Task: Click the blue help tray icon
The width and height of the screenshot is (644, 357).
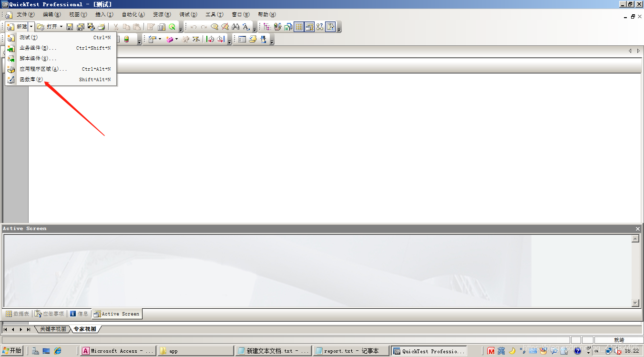Action: point(578,351)
